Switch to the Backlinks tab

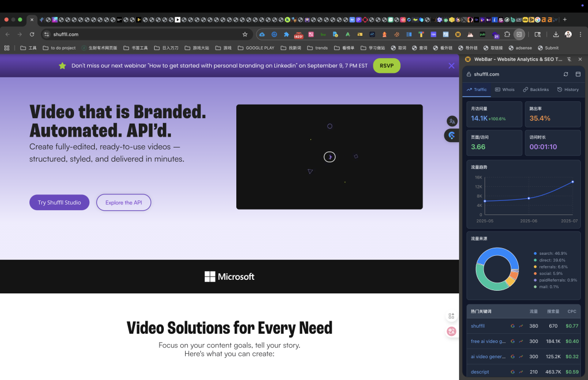click(x=536, y=90)
